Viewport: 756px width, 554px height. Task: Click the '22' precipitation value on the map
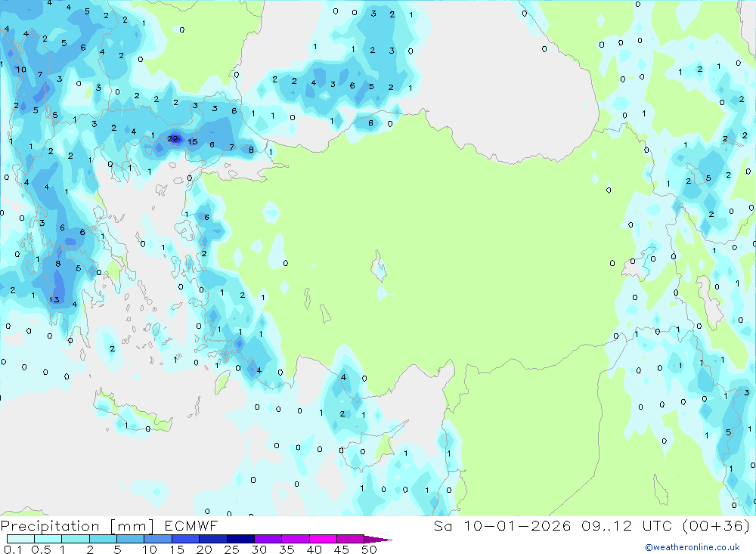(x=172, y=139)
